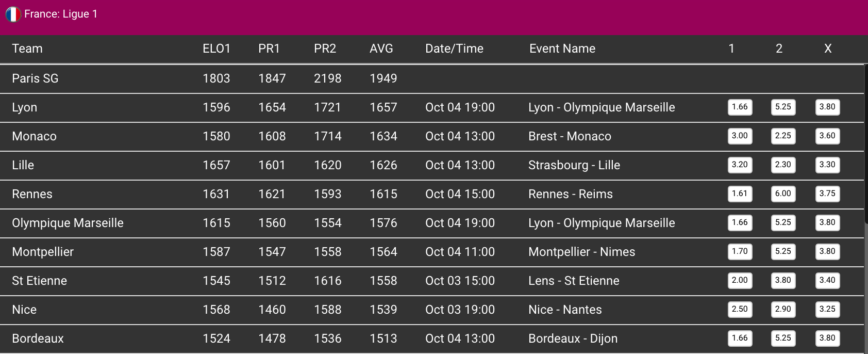
Task: Pick away odds 6.00 in Rennes row
Action: 783,194
